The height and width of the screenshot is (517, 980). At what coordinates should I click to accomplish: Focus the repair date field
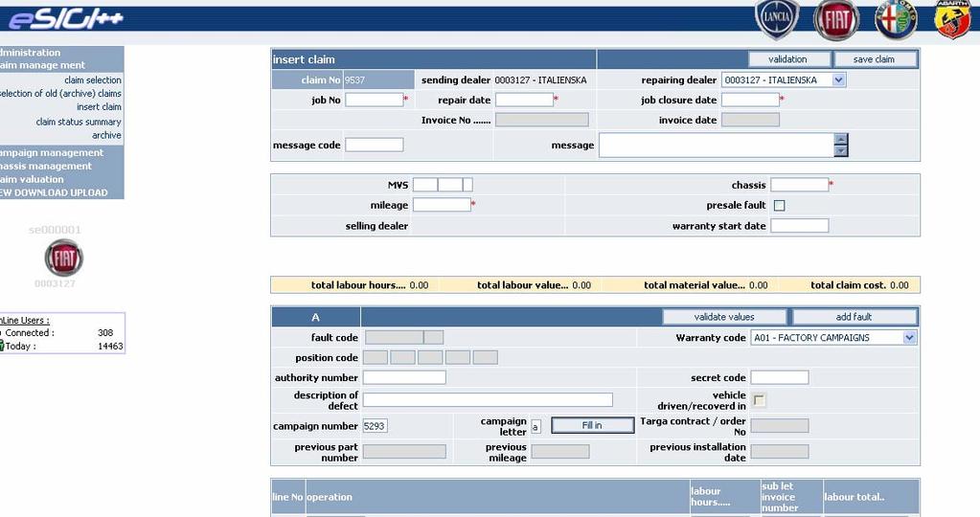(x=524, y=100)
